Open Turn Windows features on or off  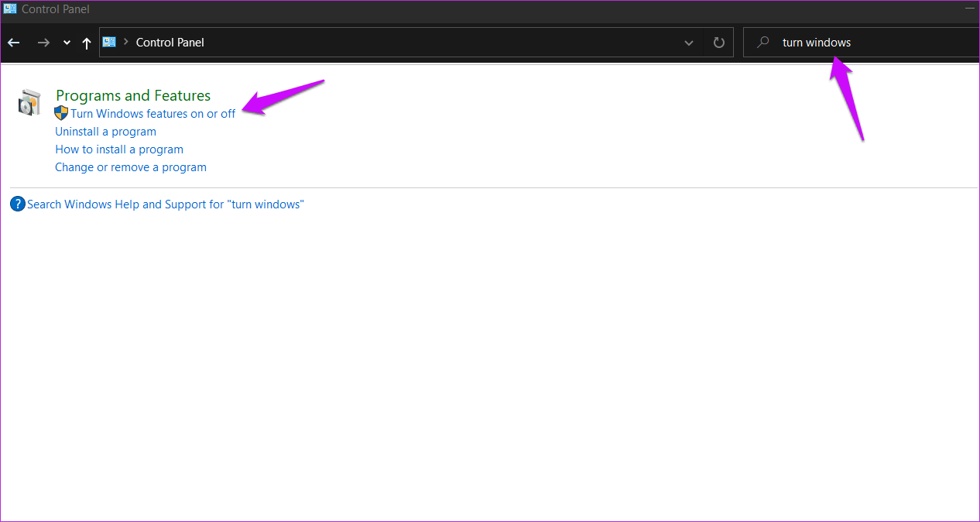(153, 114)
